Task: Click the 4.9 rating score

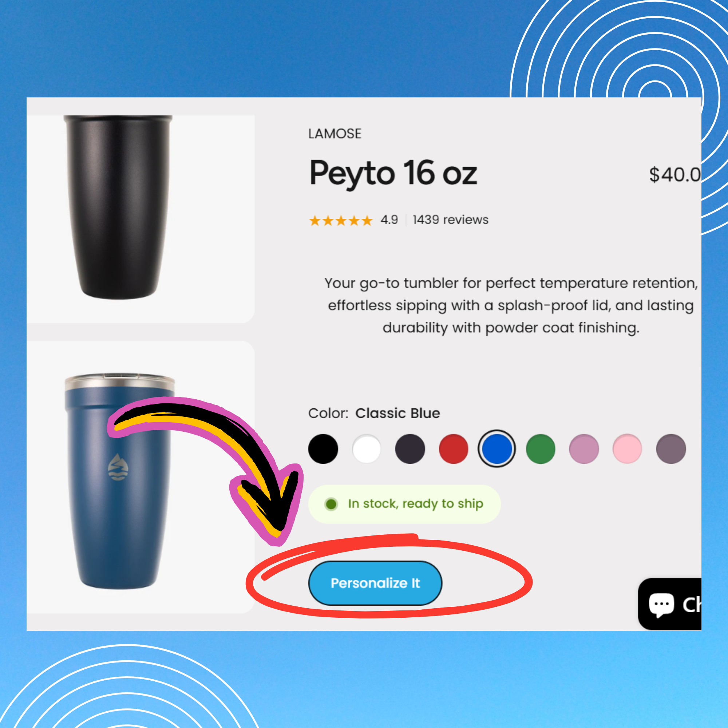Action: (389, 220)
